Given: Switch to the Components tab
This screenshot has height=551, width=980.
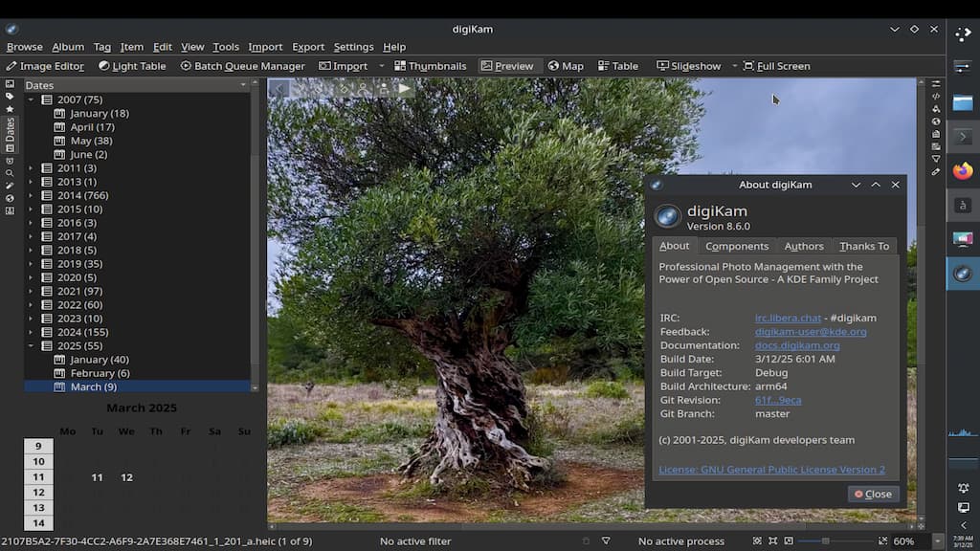Looking at the screenshot, I should click(736, 246).
